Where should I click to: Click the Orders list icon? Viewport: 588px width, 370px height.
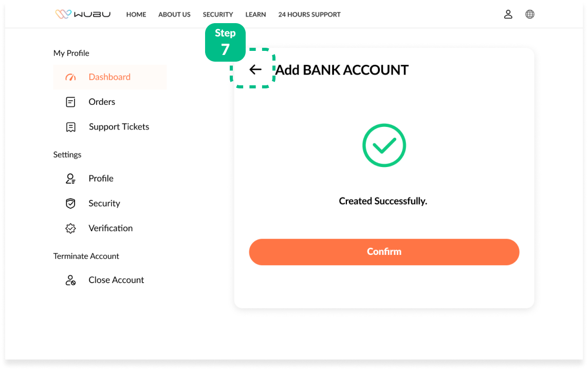70,102
